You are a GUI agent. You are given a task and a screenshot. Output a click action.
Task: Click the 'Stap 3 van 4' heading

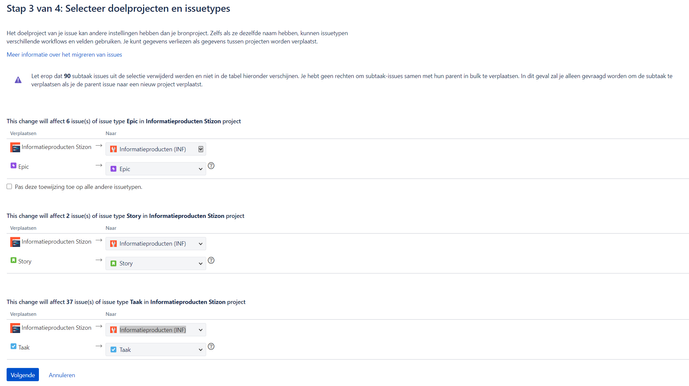pos(118,8)
